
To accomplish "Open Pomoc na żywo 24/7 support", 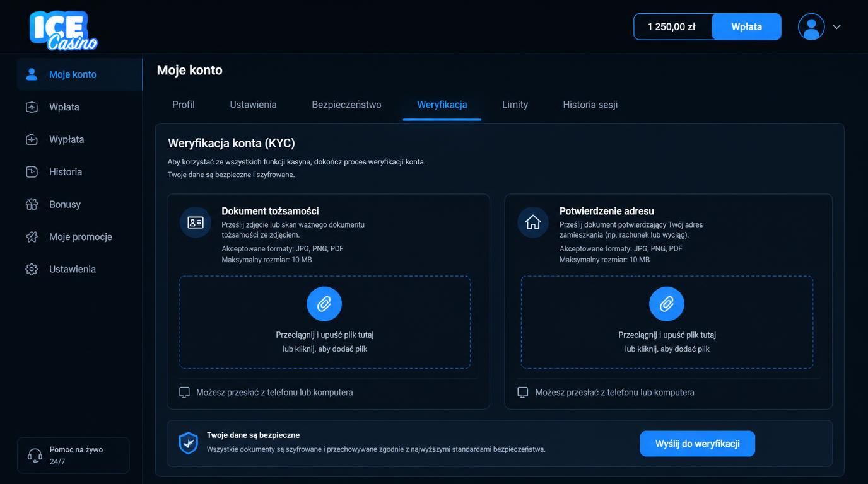I will coord(73,456).
